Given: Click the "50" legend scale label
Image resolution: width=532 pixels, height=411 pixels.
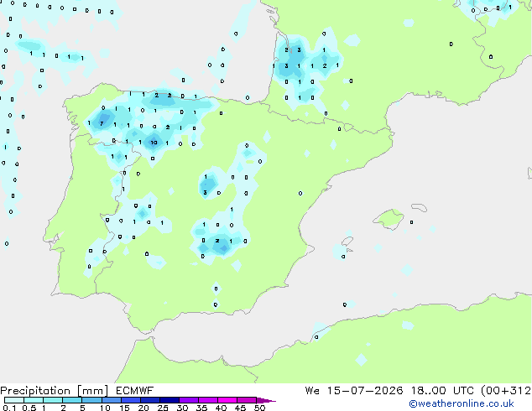Looking at the screenshot, I should (x=259, y=408).
